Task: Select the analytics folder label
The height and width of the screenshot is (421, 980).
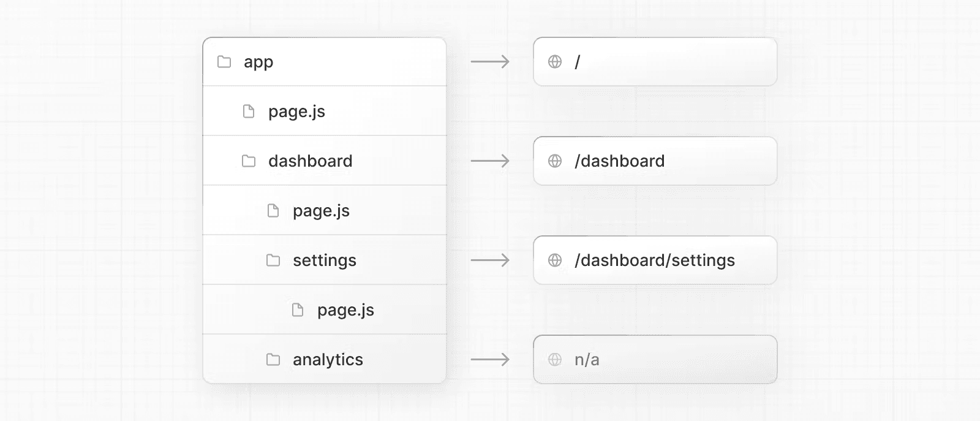Action: pos(328,360)
